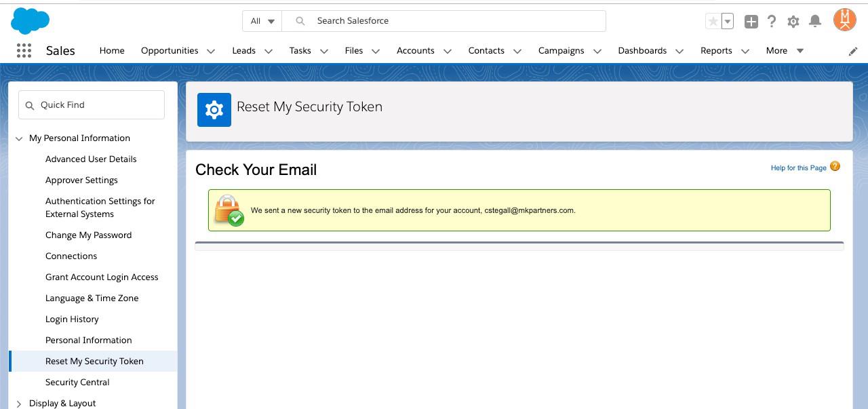Open your profile avatar menu
The image size is (868, 409).
tap(844, 20)
